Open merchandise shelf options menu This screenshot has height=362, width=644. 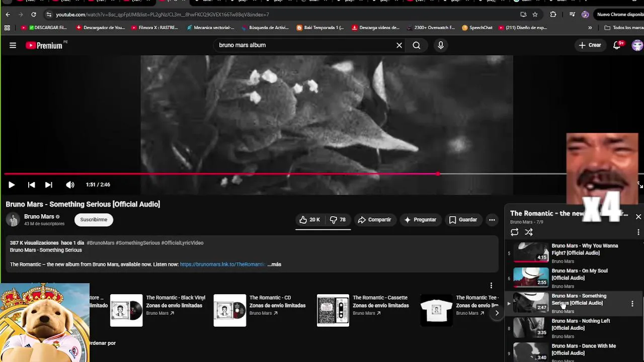[491, 286]
